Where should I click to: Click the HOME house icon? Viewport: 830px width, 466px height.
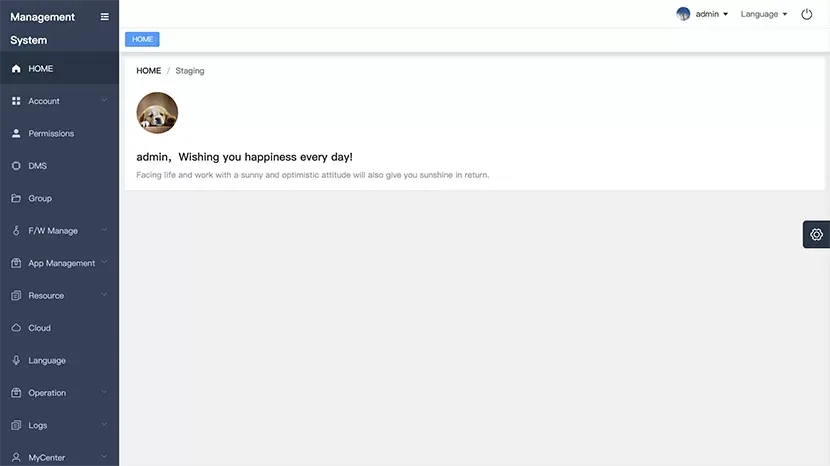pos(16,68)
